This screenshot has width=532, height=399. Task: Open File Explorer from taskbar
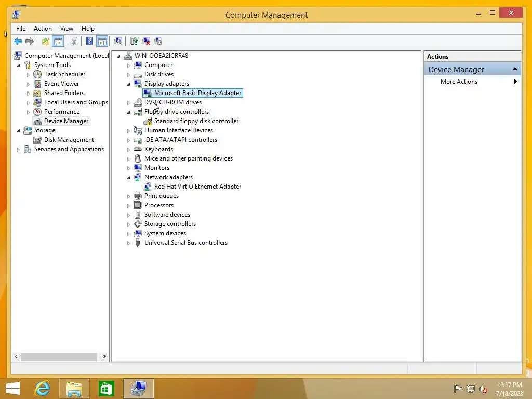(x=74, y=389)
